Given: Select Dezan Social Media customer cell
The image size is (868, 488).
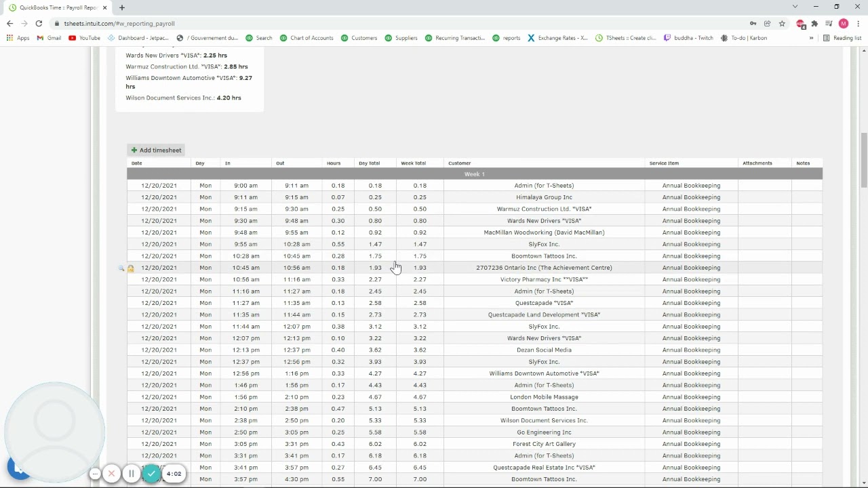Looking at the screenshot, I should click(x=544, y=350).
